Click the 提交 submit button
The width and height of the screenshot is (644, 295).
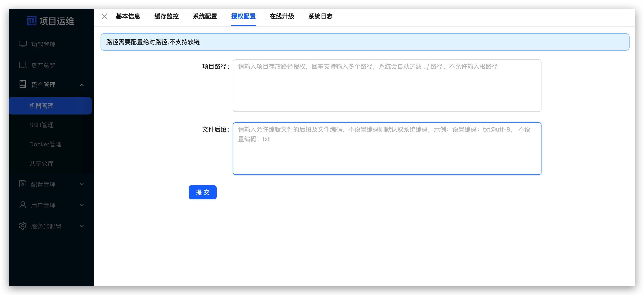click(202, 192)
